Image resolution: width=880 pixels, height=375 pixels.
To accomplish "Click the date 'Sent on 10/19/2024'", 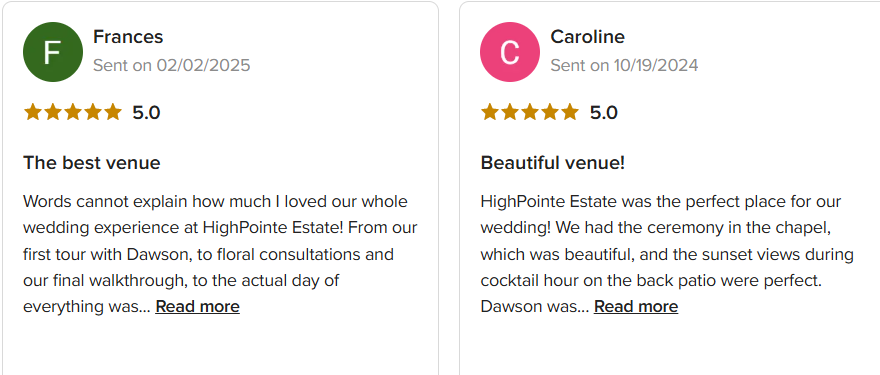I will [625, 65].
